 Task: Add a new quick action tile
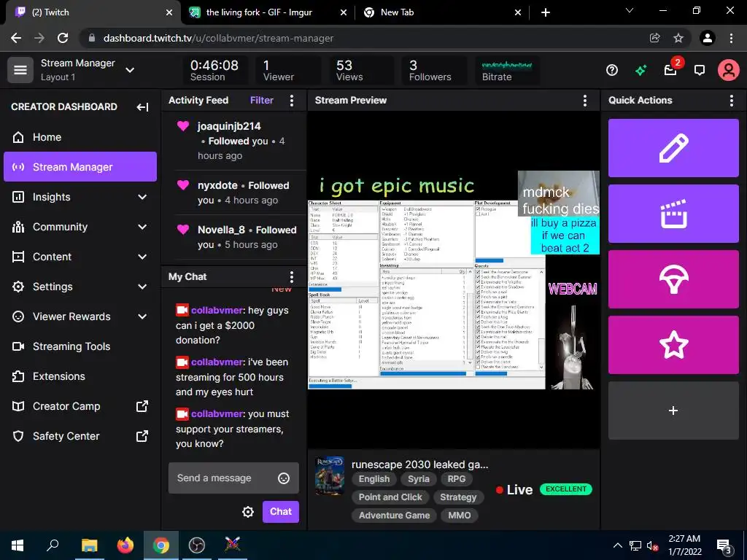(673, 411)
